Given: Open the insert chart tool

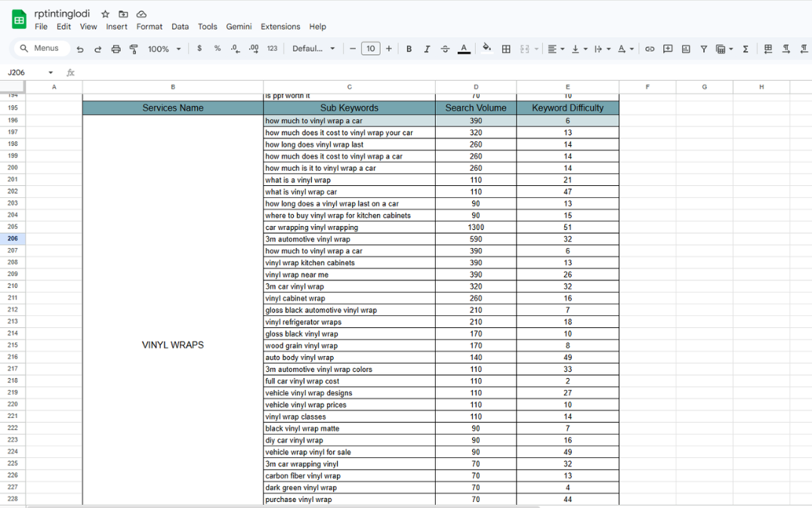Looking at the screenshot, I should coord(686,49).
